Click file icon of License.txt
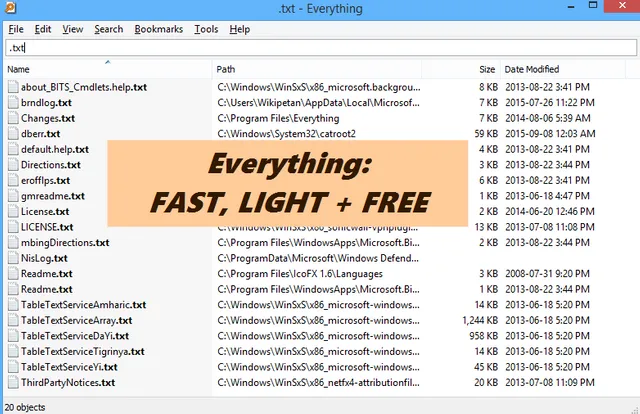Screen dimensions: 640x414 click(x=13, y=211)
